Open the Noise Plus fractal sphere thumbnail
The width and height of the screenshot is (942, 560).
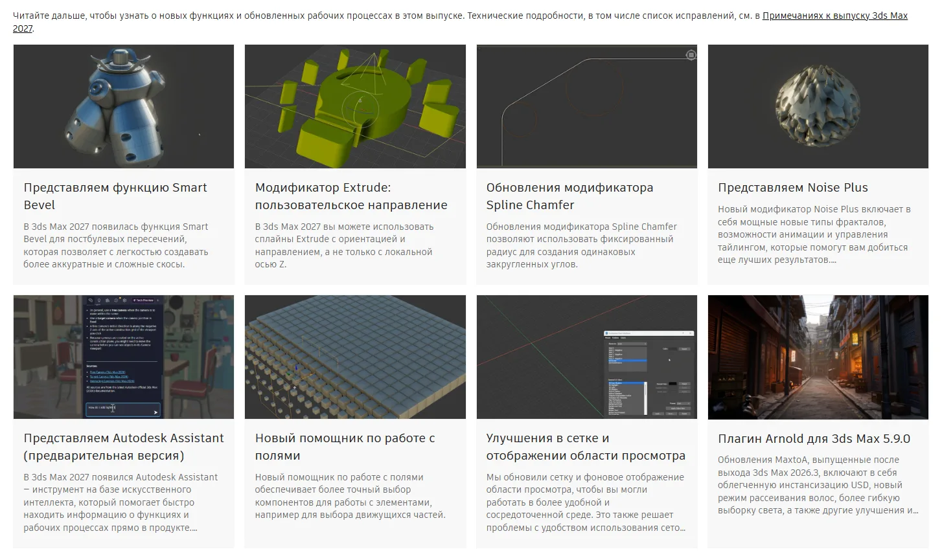pos(818,106)
